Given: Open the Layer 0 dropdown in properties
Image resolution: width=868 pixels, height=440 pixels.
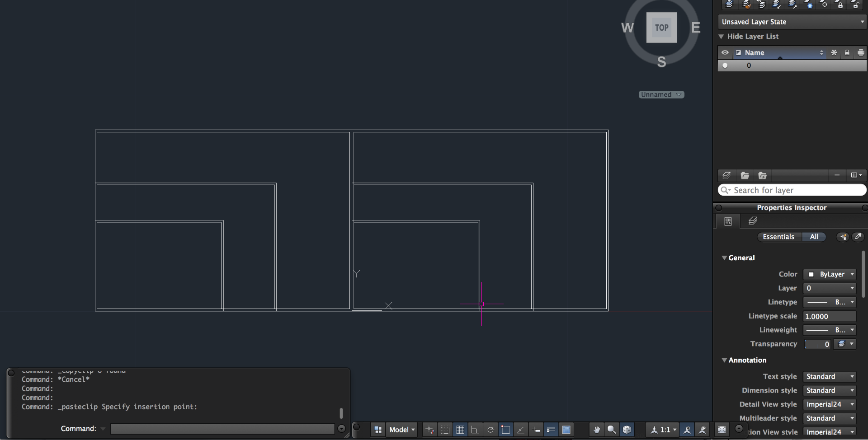Looking at the screenshot, I should click(830, 288).
